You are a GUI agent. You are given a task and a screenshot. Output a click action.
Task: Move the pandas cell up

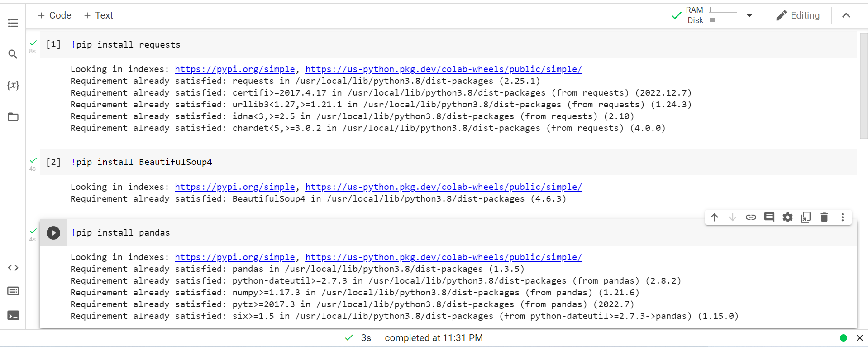click(x=714, y=217)
